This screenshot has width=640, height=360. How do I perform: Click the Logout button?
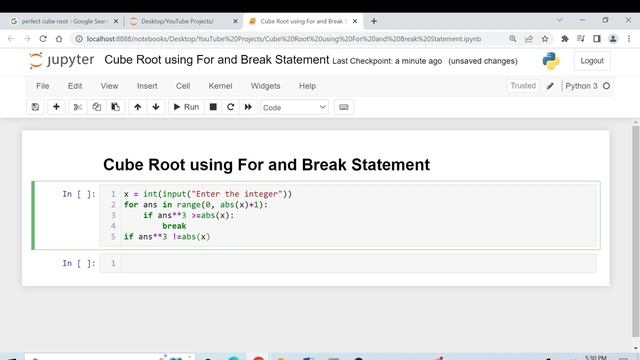click(592, 61)
